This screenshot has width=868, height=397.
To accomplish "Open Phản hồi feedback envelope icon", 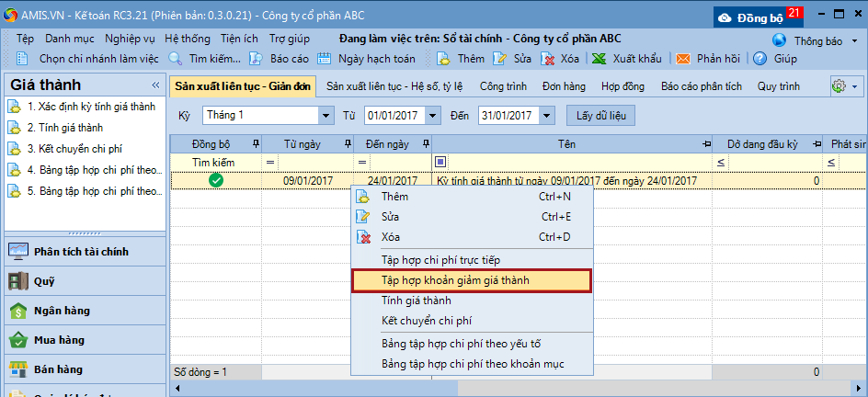I will coord(683,58).
